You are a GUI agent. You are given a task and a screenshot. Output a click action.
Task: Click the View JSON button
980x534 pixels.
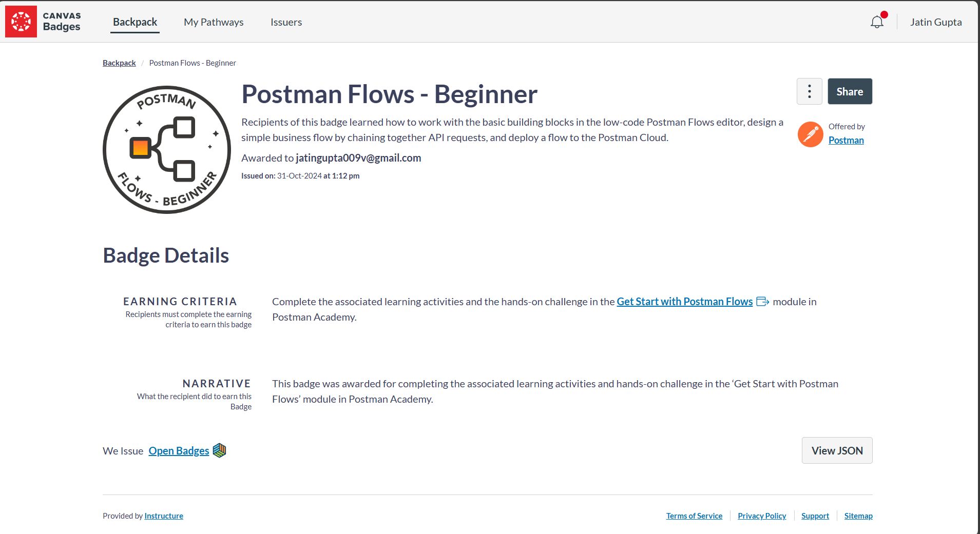836,450
